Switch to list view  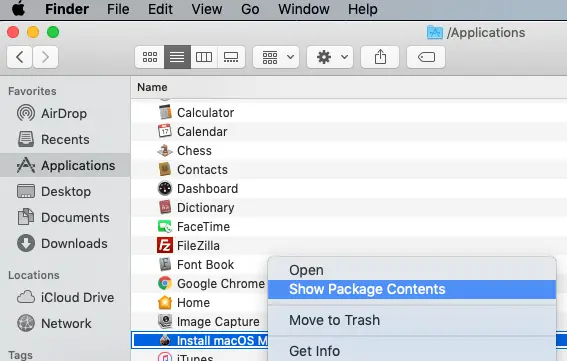tap(177, 57)
